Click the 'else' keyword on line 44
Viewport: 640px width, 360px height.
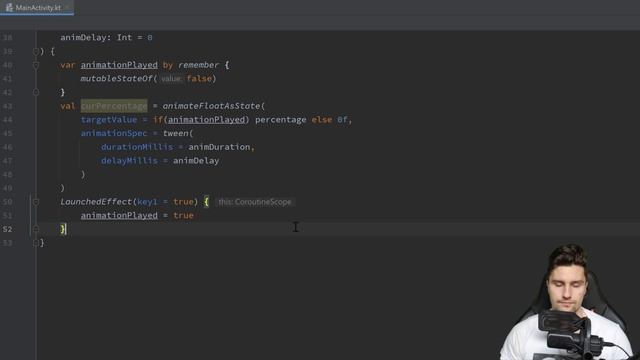point(322,120)
